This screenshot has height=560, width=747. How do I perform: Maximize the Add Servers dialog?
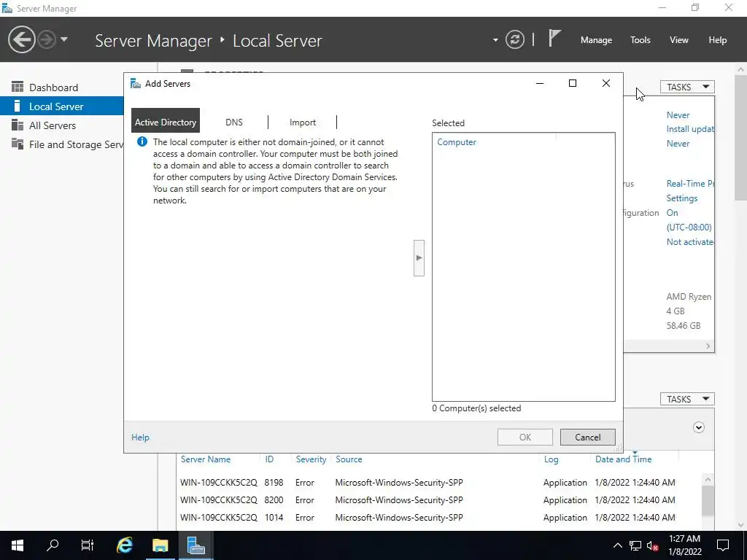(x=573, y=83)
